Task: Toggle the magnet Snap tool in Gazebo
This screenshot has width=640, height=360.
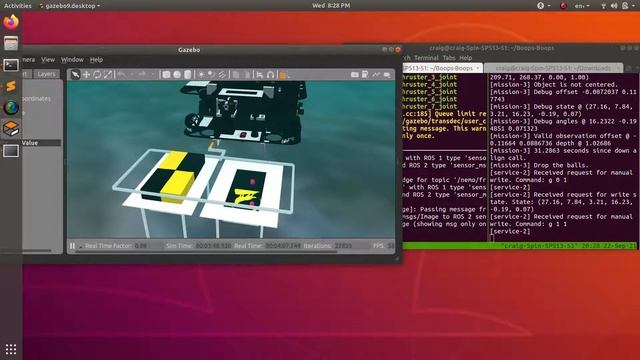Action: (x=270, y=75)
